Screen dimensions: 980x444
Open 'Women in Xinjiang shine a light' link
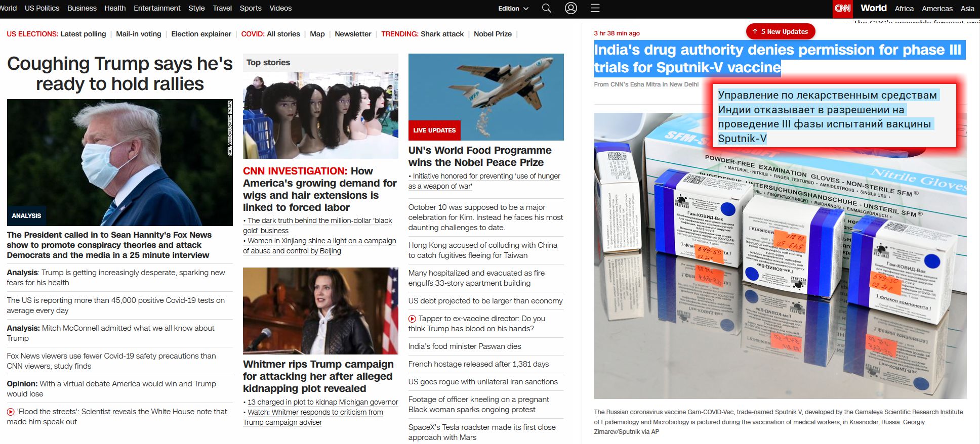click(319, 246)
